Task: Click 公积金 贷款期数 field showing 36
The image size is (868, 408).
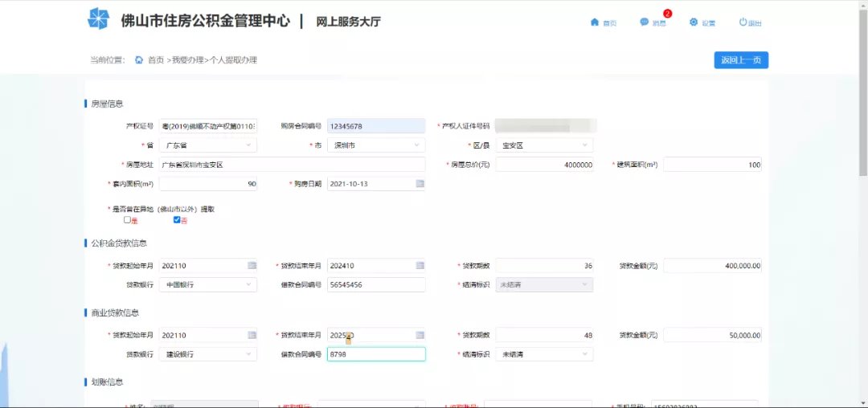Action: pos(544,265)
